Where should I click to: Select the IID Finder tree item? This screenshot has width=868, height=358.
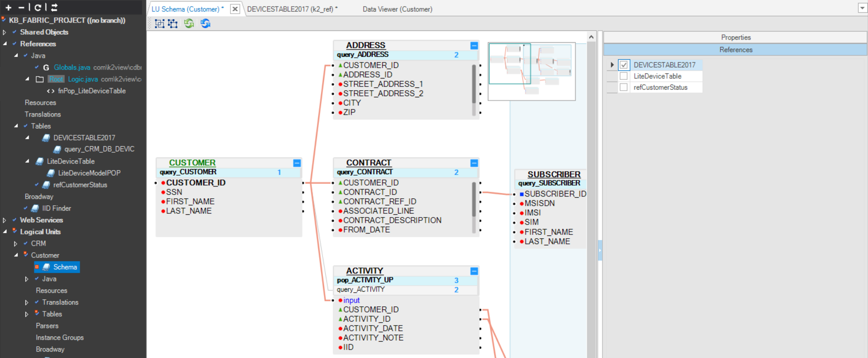[56, 208]
